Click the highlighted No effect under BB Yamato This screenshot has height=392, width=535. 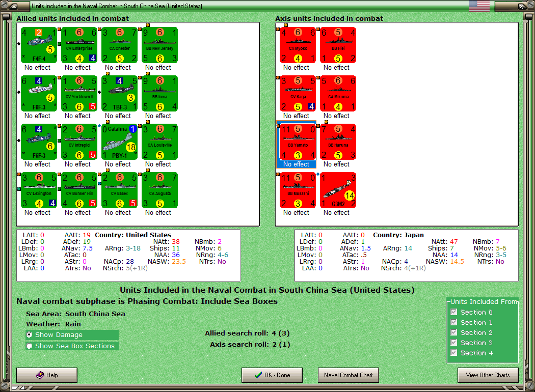click(x=296, y=164)
